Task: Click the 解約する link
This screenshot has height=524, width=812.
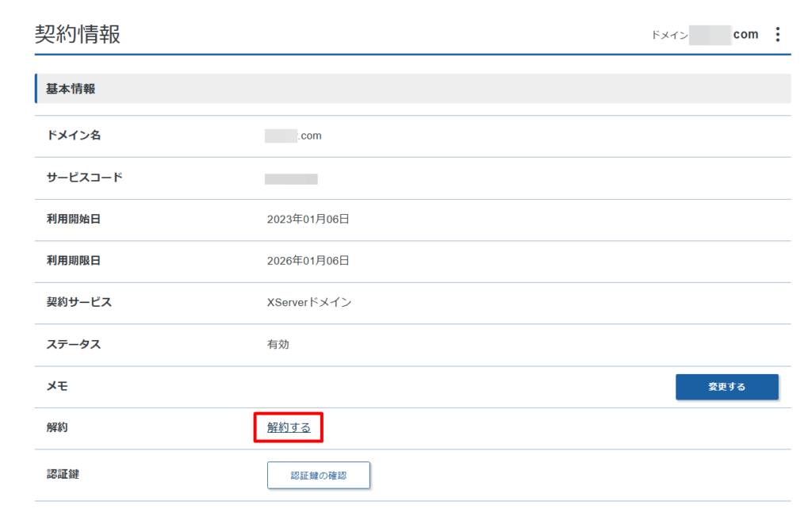Action: pos(289,428)
